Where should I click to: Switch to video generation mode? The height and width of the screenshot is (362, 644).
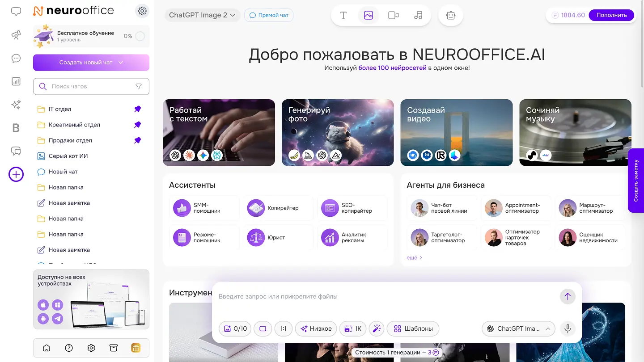point(394,15)
